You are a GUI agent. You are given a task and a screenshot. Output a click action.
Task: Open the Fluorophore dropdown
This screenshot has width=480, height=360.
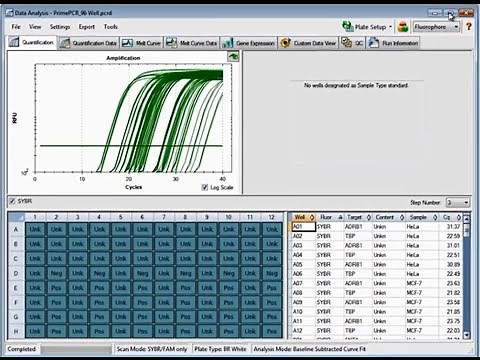click(436, 27)
